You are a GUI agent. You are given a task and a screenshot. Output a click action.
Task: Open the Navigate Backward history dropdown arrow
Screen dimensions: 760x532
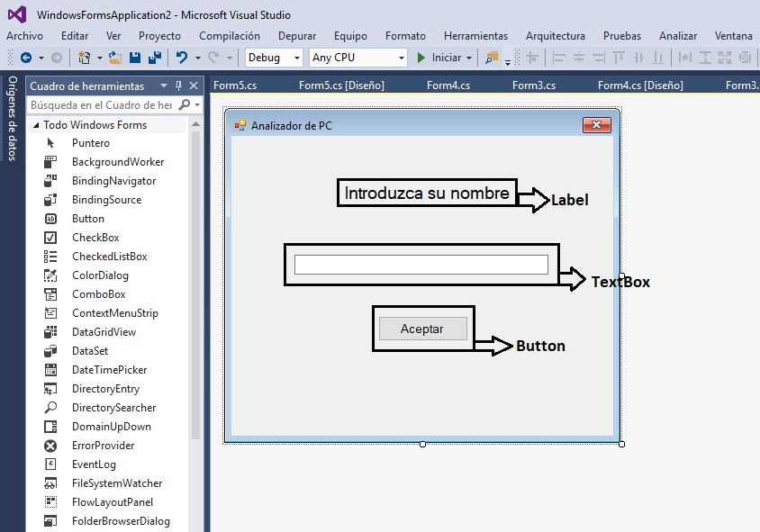pos(41,59)
